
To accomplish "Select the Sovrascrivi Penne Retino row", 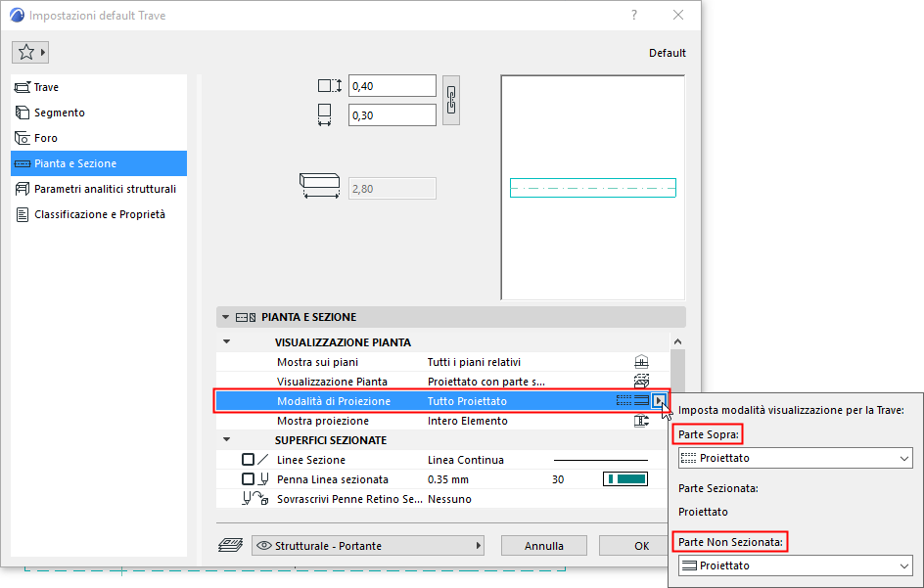I will 442,499.
